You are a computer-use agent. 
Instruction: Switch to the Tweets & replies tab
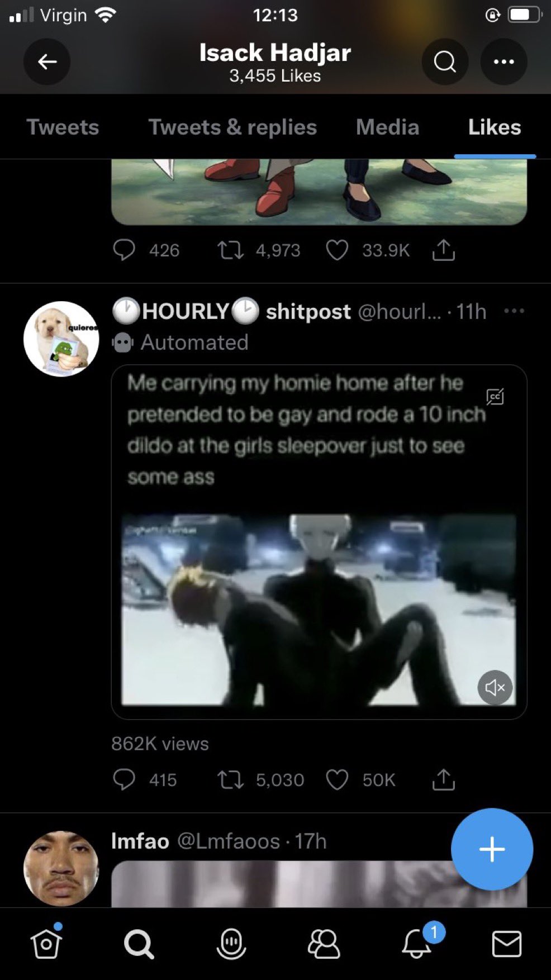232,127
